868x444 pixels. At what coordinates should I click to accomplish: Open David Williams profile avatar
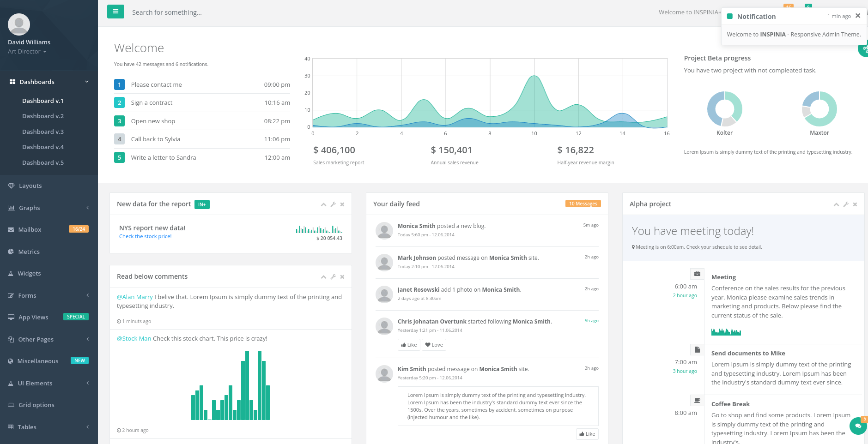pyautogui.click(x=19, y=24)
